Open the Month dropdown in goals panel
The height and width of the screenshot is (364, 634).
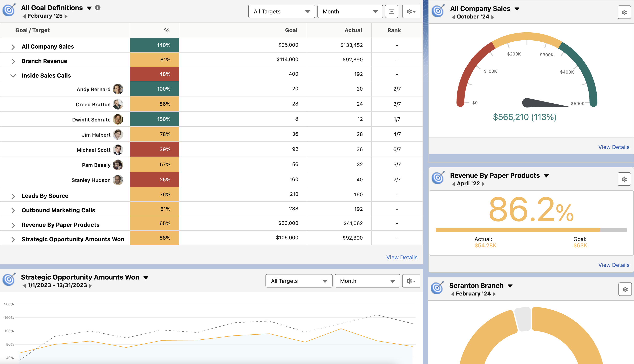point(350,12)
